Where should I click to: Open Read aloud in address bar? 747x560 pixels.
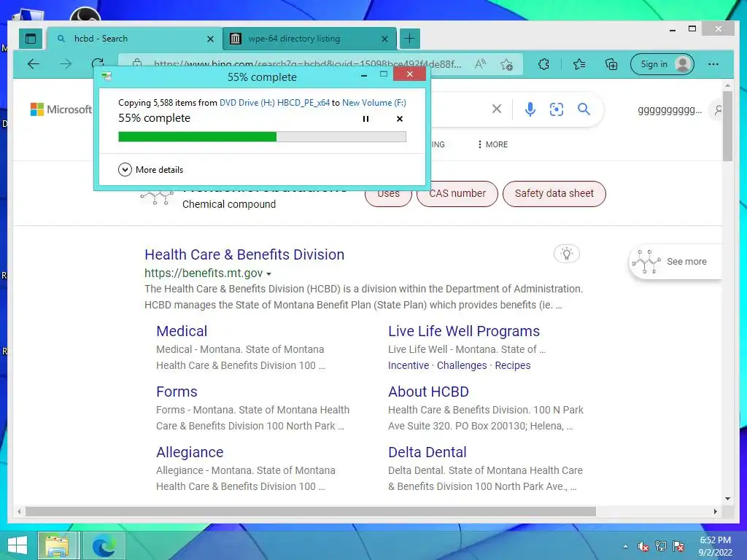(x=480, y=64)
